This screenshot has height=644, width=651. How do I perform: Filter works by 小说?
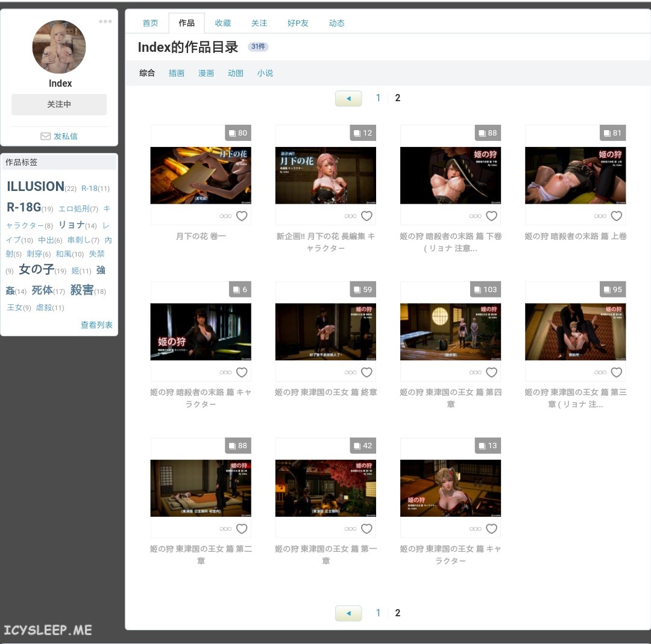[265, 73]
